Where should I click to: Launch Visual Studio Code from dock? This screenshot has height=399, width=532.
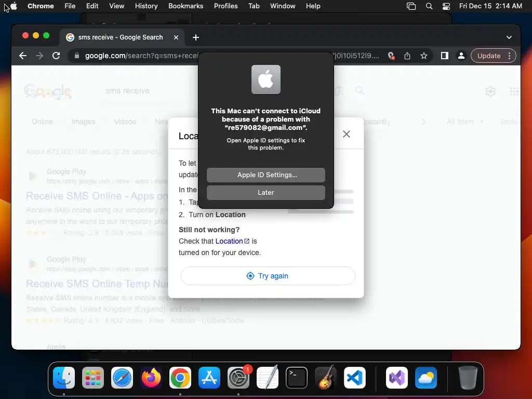tap(355, 378)
